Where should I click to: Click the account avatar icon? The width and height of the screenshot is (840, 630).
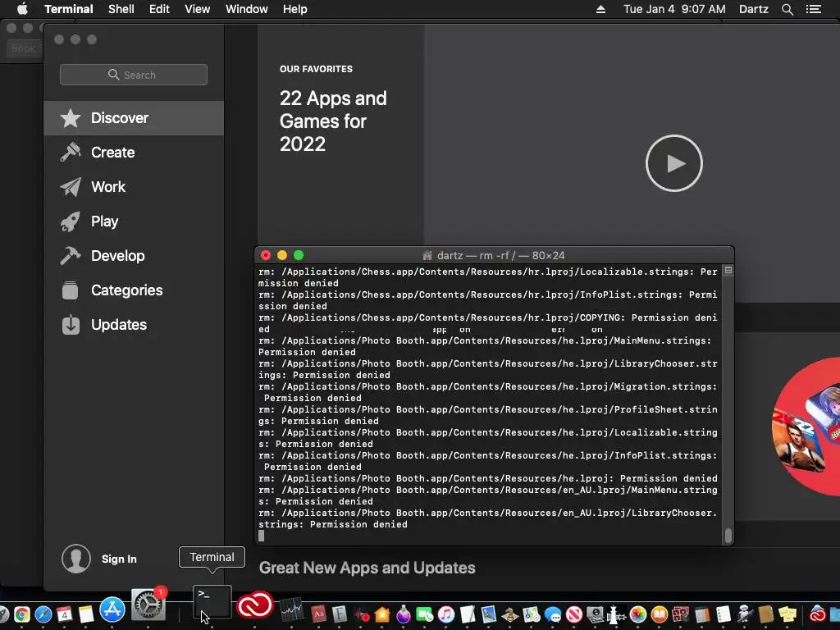(76, 559)
